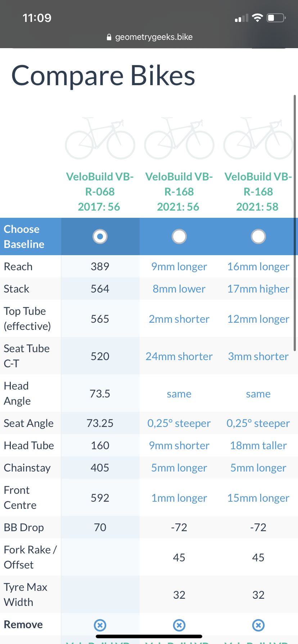Open the VeloBuild VB-R-168 2021: 56 link
The image size is (298, 644).
(179, 192)
